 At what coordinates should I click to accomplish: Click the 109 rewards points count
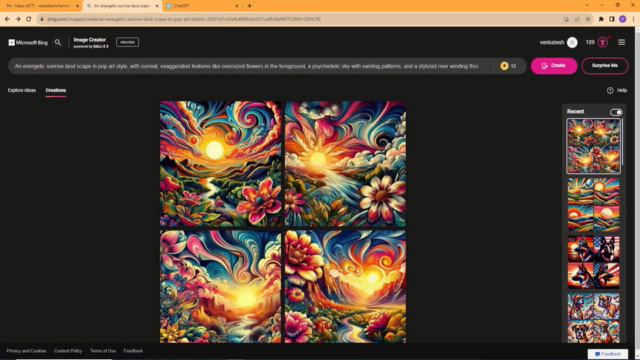tap(590, 42)
